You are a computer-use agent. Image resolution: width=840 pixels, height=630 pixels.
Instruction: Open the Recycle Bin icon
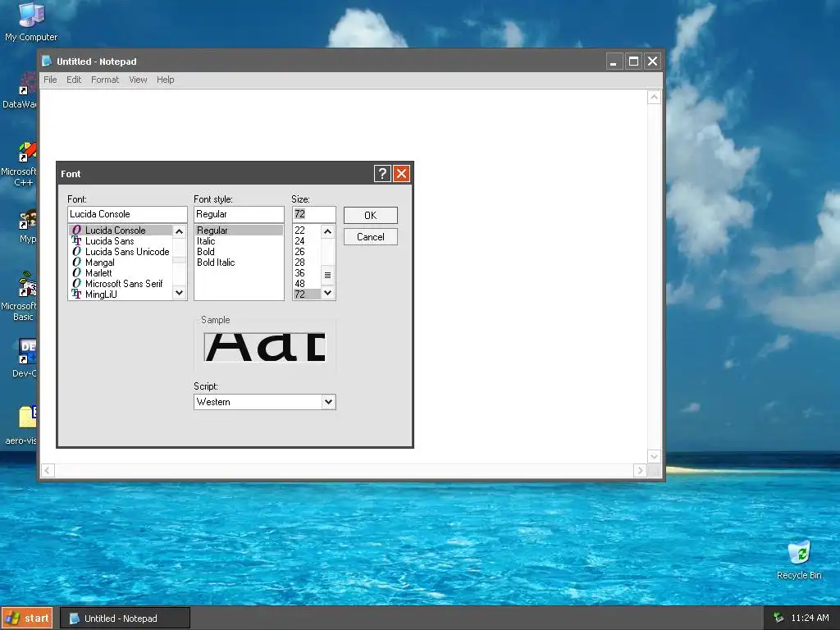pos(799,560)
